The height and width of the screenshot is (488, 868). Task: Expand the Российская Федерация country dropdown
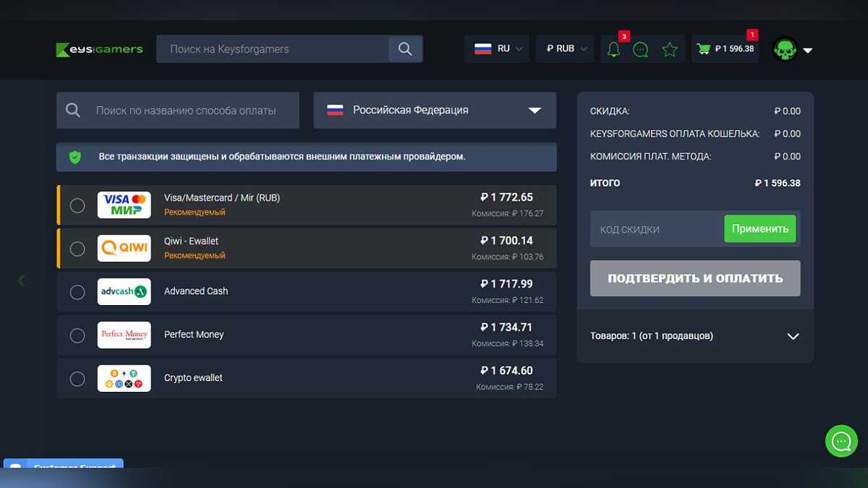(x=434, y=111)
